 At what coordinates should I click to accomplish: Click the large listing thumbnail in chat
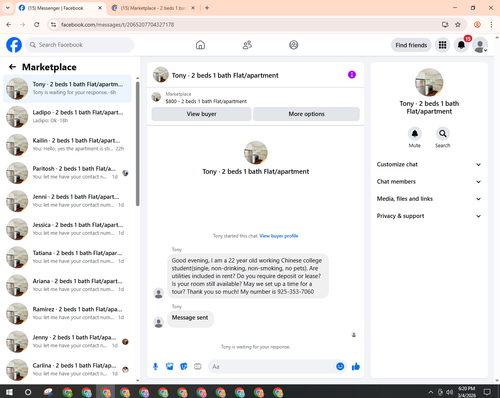[256, 153]
